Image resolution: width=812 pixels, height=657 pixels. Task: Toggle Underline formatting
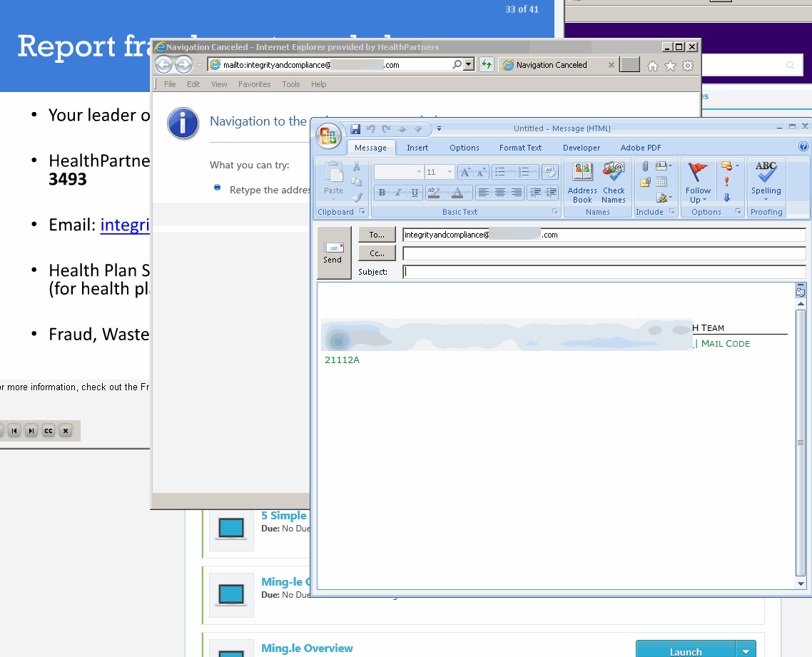(x=415, y=193)
